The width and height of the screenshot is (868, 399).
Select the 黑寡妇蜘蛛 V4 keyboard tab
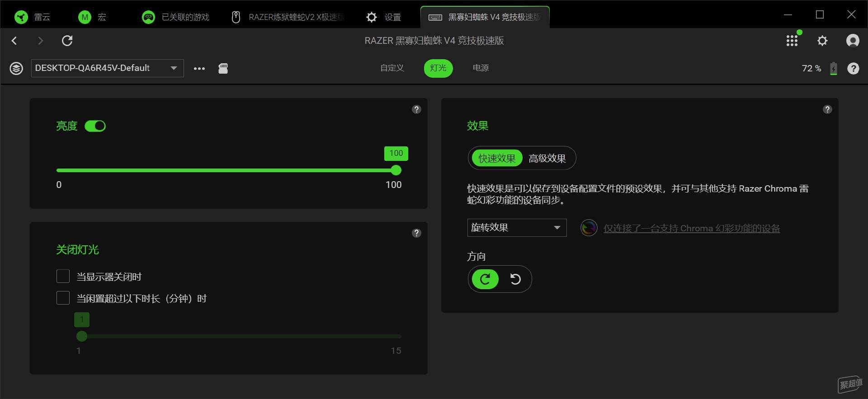(x=485, y=17)
